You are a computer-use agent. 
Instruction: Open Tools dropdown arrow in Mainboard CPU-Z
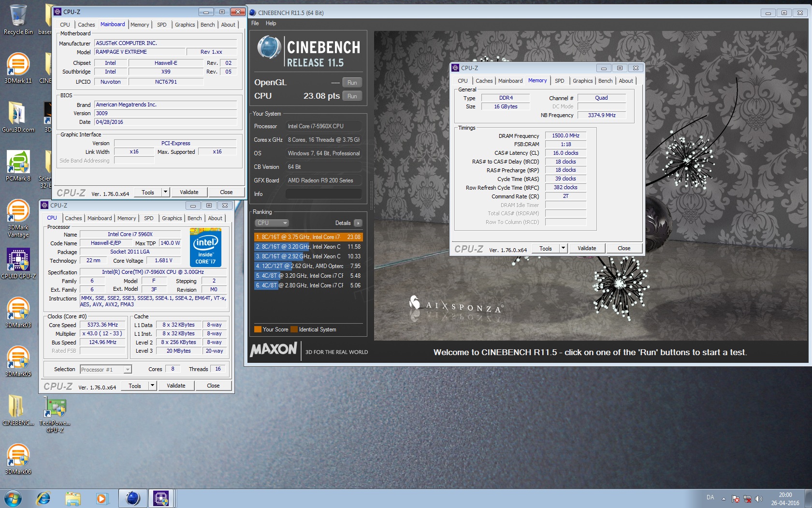click(165, 192)
